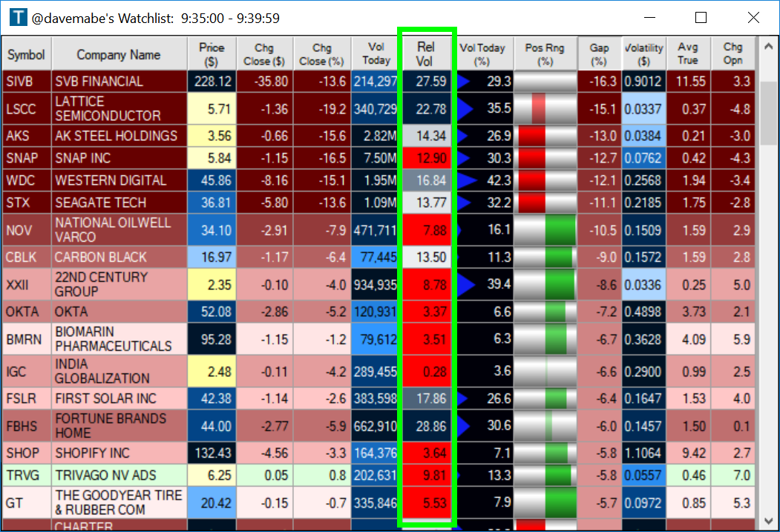Select the AKS symbol cell
Image resolution: width=780 pixels, height=532 pixels.
[x=27, y=136]
